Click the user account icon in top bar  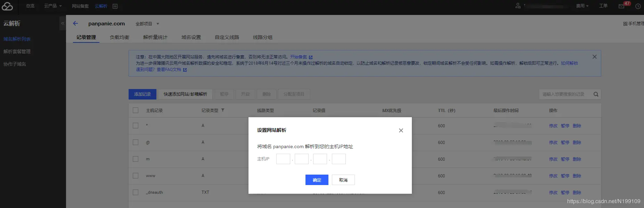tap(518, 6)
